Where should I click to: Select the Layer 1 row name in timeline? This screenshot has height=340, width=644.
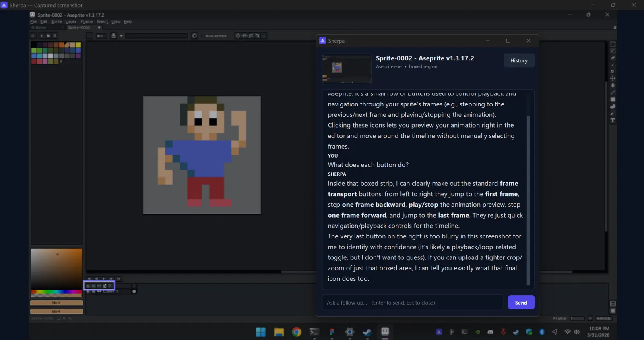pyautogui.click(x=110, y=292)
